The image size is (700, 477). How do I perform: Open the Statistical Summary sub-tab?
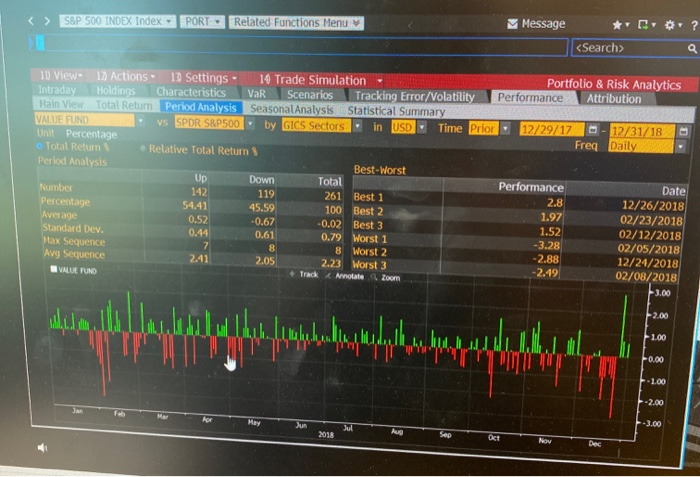point(396,111)
